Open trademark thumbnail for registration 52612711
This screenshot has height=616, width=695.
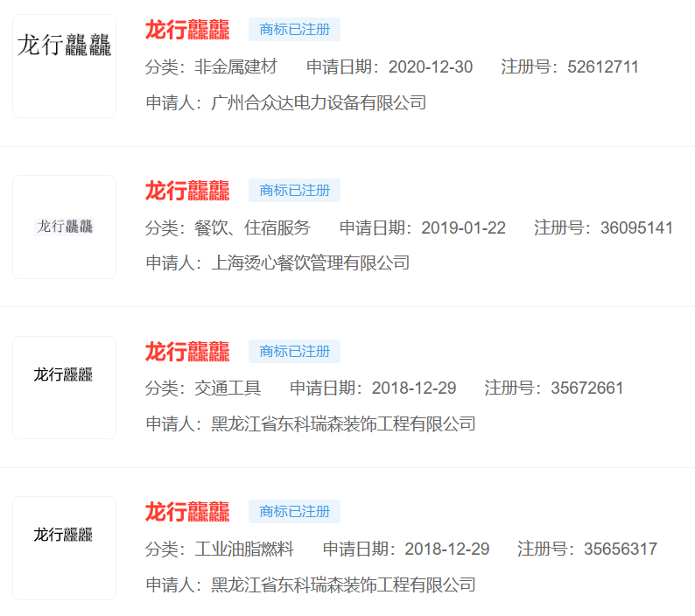point(64,66)
